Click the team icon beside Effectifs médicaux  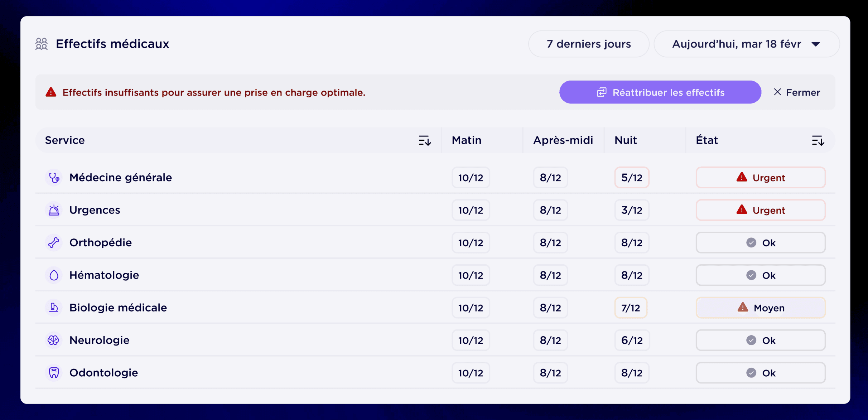(42, 44)
